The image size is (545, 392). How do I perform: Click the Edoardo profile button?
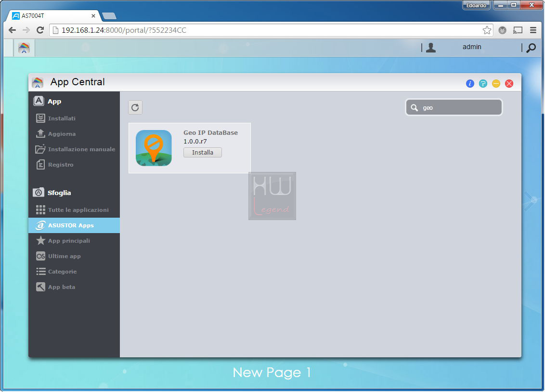tap(476, 5)
